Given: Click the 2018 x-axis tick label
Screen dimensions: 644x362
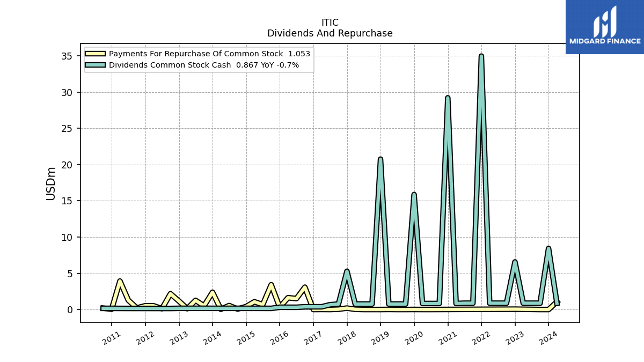Looking at the screenshot, I should pyautogui.click(x=347, y=338).
